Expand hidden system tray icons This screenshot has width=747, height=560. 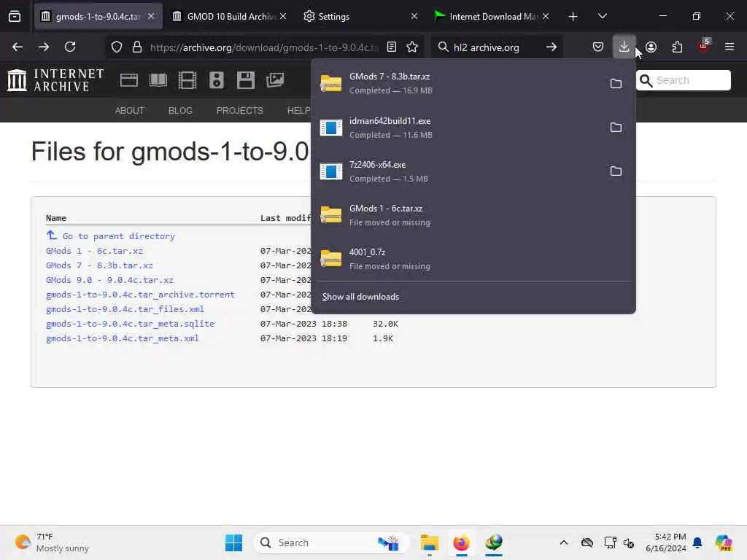[564, 542]
